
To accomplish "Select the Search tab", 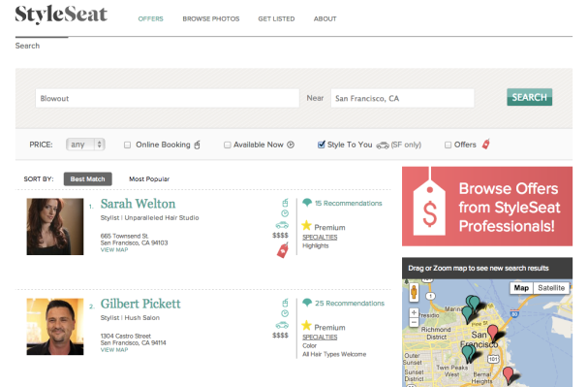I will tap(27, 46).
